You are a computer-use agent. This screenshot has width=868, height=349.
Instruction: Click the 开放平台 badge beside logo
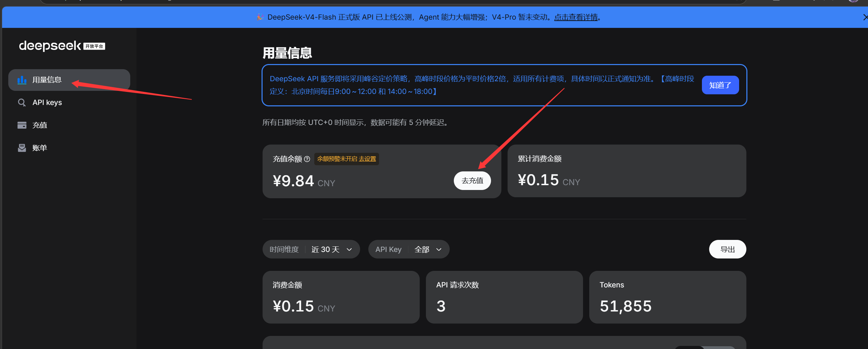[94, 46]
